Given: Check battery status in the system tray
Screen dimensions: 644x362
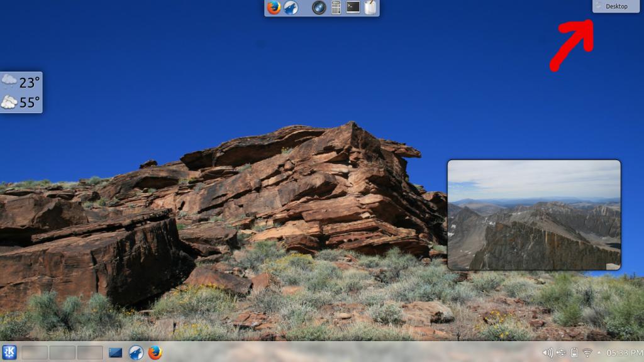Looking at the screenshot, I should [x=574, y=353].
